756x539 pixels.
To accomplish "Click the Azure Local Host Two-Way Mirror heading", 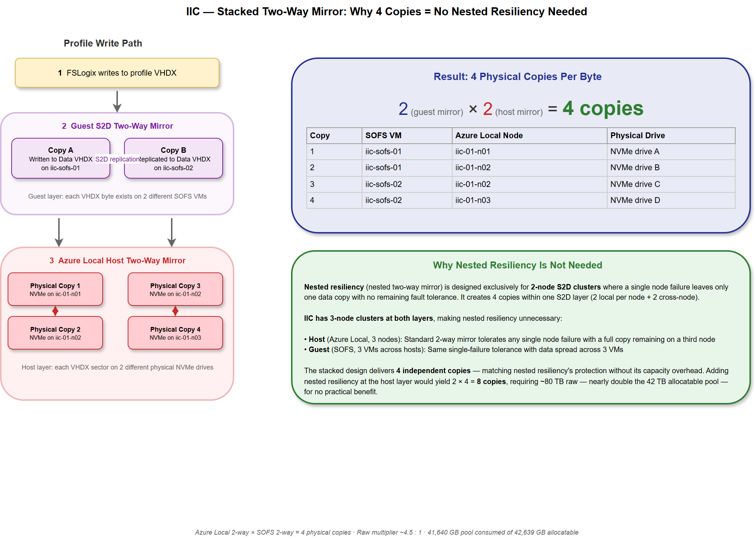I will click(x=118, y=260).
